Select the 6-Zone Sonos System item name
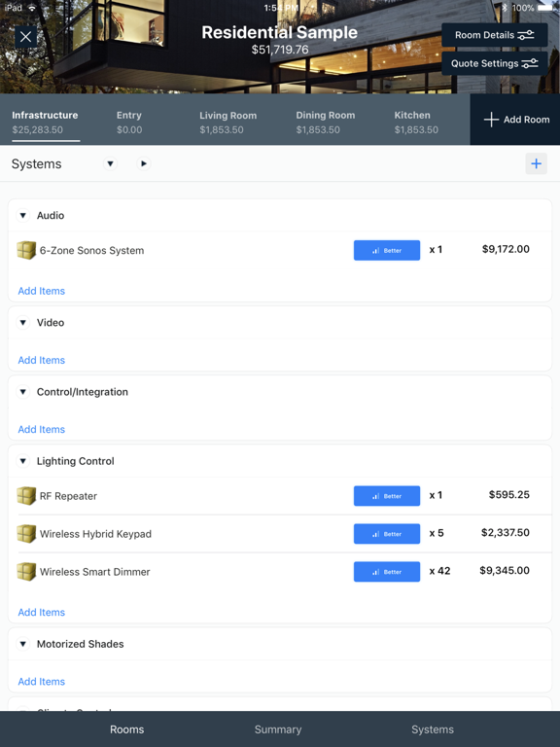The height and width of the screenshot is (747, 560). point(92,251)
